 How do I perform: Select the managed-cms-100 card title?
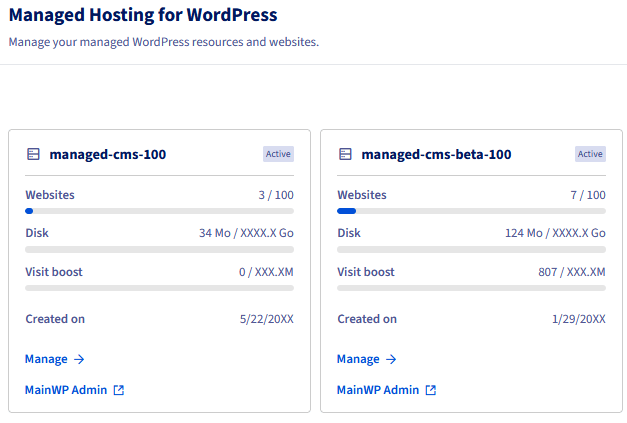pos(108,154)
